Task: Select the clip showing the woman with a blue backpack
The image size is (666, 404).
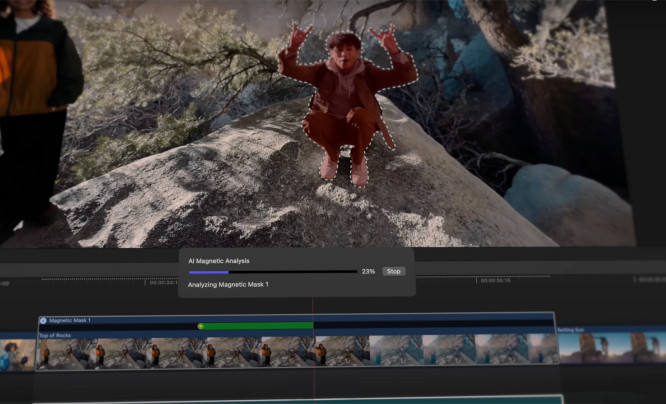Action: pos(17,352)
